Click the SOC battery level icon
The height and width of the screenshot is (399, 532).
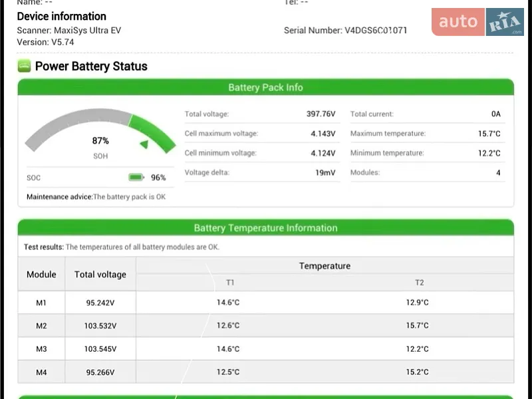[136, 177]
